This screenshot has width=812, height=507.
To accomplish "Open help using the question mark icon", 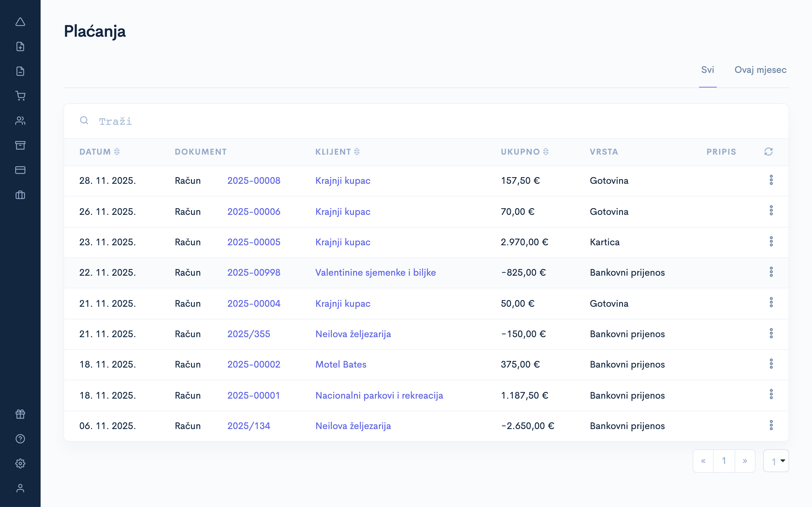I will click(x=20, y=439).
